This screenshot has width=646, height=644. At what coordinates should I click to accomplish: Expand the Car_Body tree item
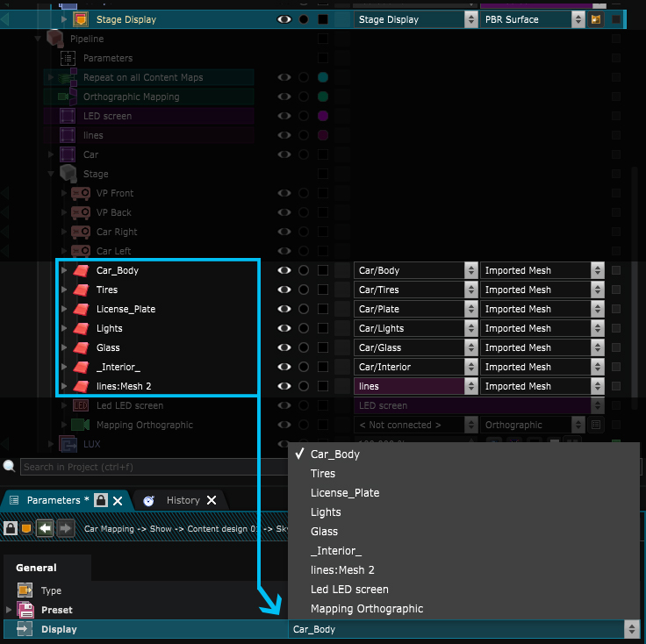64,270
